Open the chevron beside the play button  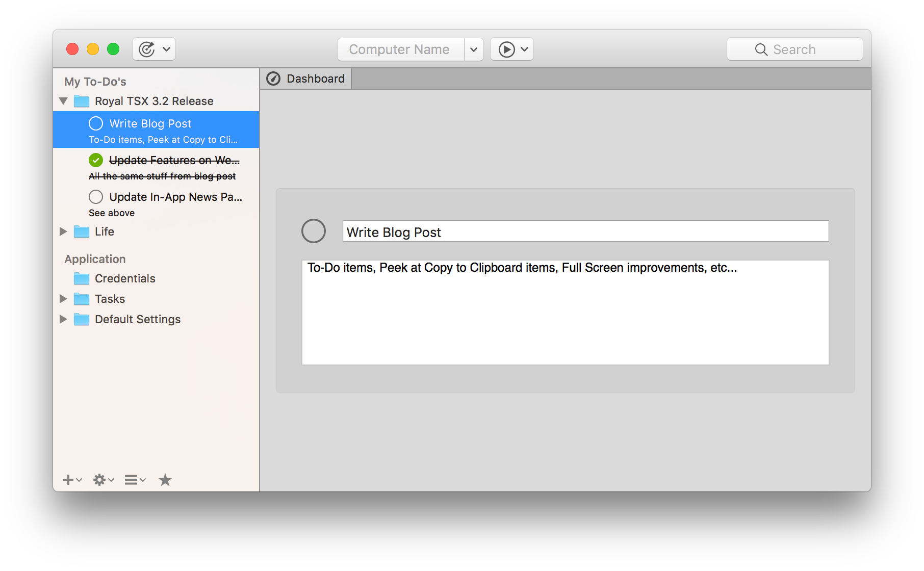pyautogui.click(x=524, y=49)
